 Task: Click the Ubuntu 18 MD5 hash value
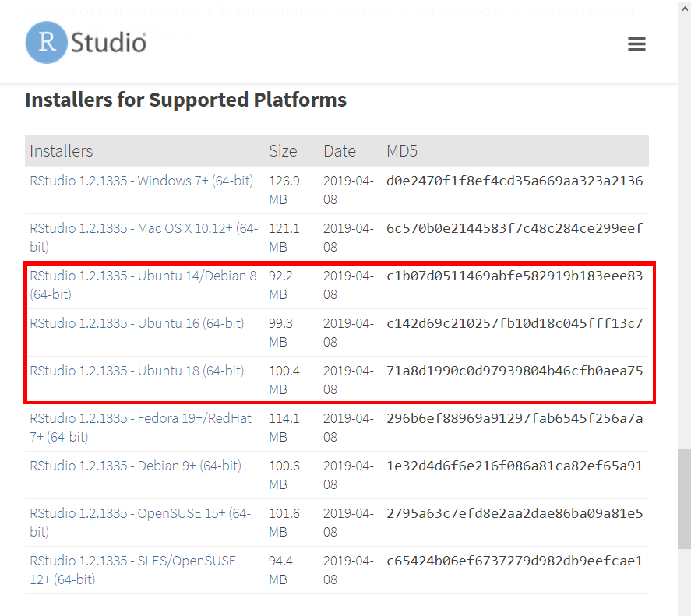(514, 371)
